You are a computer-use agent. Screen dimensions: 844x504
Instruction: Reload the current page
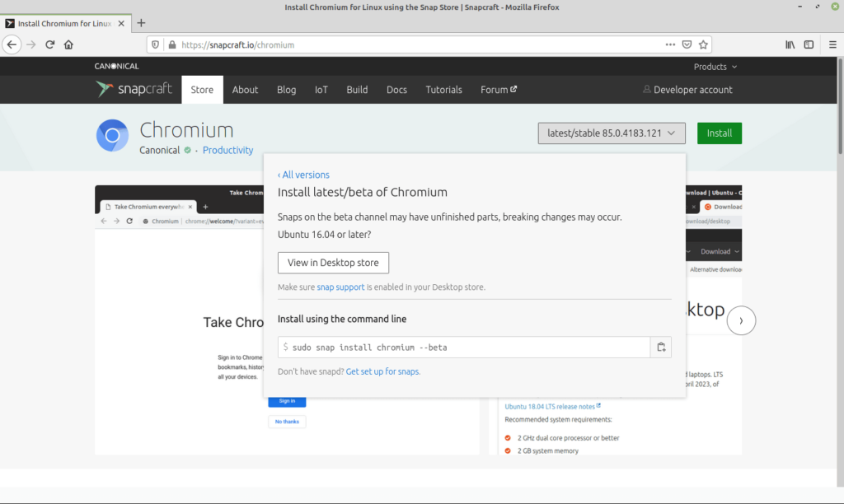pyautogui.click(x=49, y=44)
